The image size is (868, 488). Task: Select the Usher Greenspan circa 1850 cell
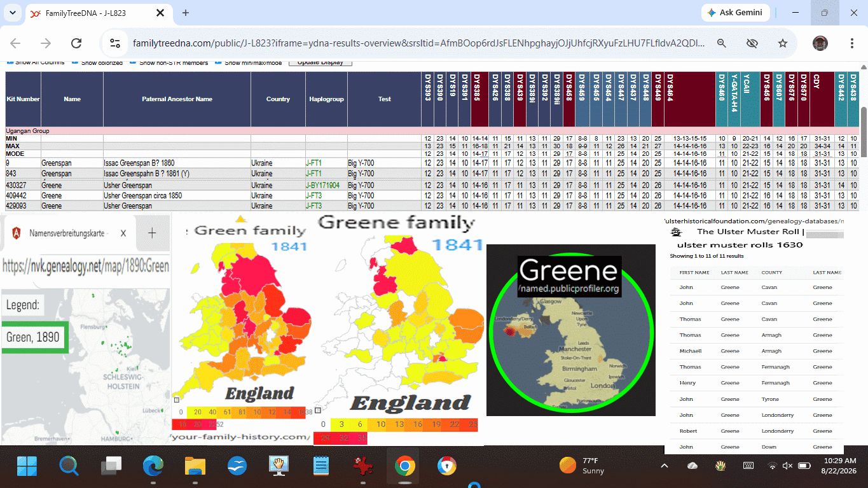coord(177,195)
